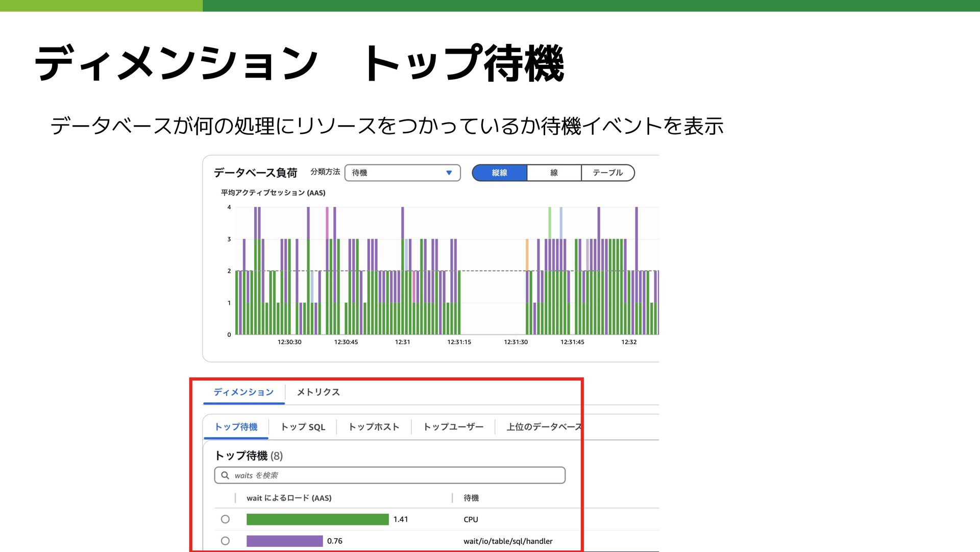Click the 待機 column header in table
The height and width of the screenshot is (552, 980).
coord(471,498)
